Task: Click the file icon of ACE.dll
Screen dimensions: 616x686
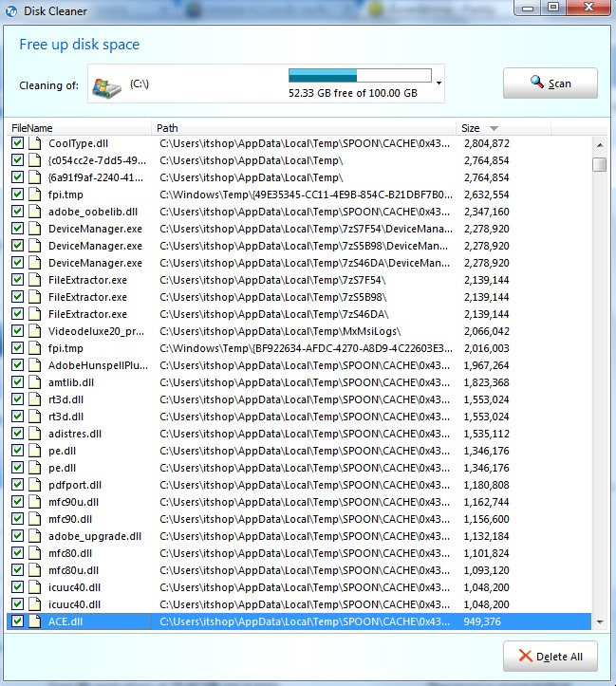Action: click(x=34, y=621)
